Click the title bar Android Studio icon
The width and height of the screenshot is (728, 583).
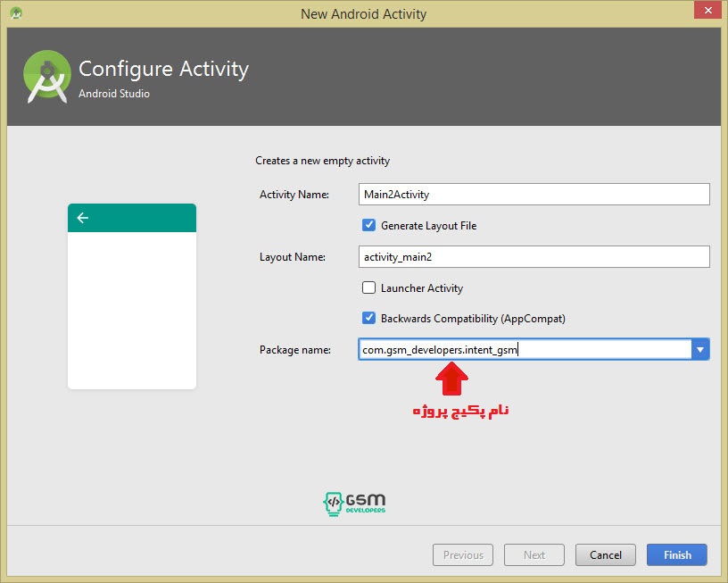[x=16, y=13]
